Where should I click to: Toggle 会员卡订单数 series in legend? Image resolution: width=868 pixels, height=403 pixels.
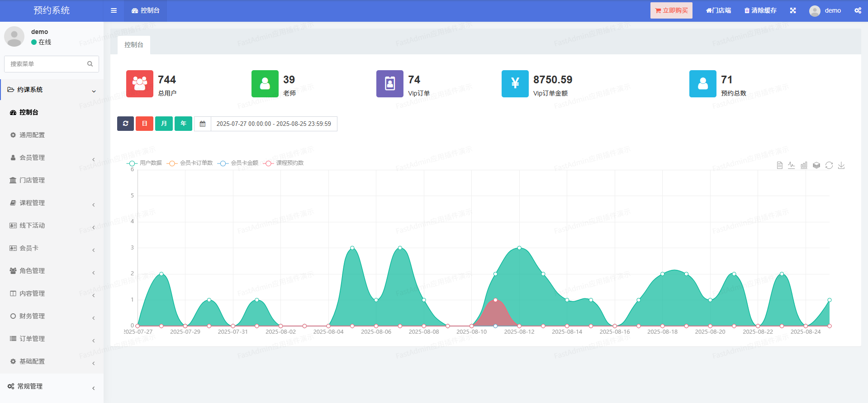click(190, 163)
